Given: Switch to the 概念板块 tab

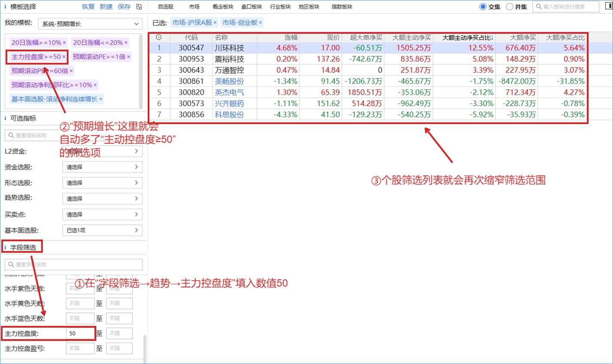Looking at the screenshot, I should coord(223,6).
